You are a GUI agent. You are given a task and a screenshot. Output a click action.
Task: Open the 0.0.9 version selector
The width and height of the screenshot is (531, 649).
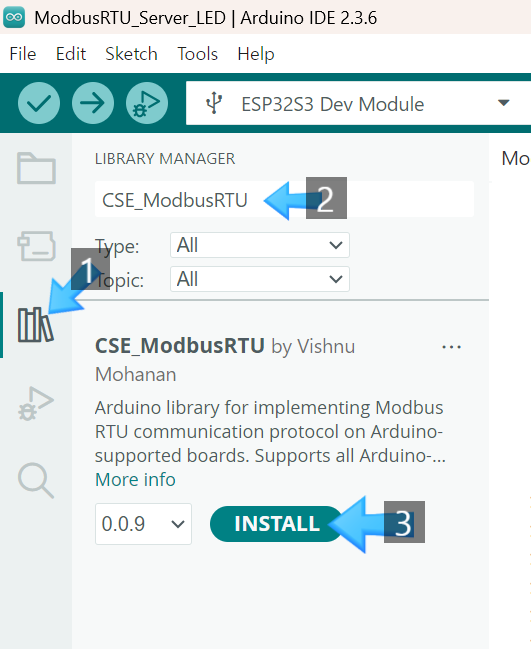pyautogui.click(x=143, y=524)
